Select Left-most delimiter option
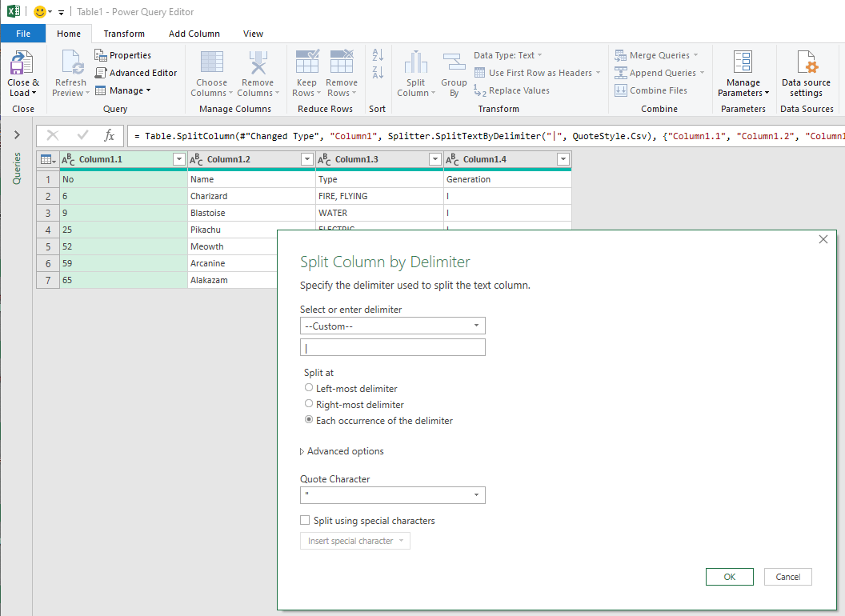 click(309, 387)
